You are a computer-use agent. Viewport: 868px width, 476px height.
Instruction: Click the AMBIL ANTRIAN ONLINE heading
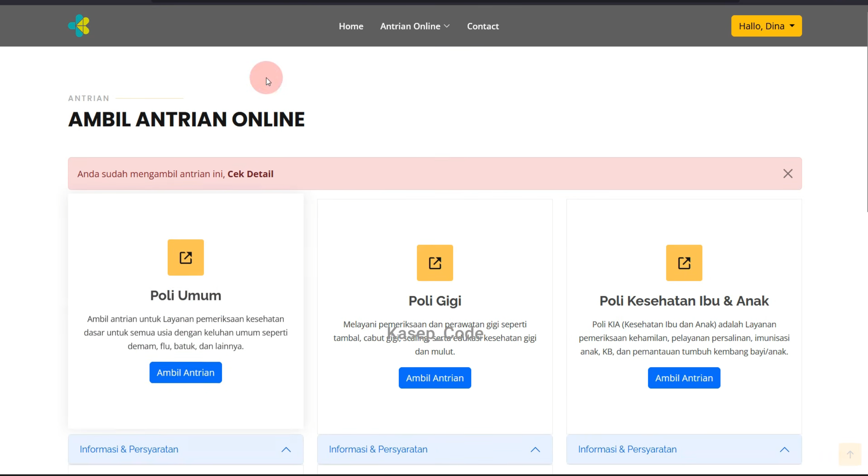(x=186, y=119)
